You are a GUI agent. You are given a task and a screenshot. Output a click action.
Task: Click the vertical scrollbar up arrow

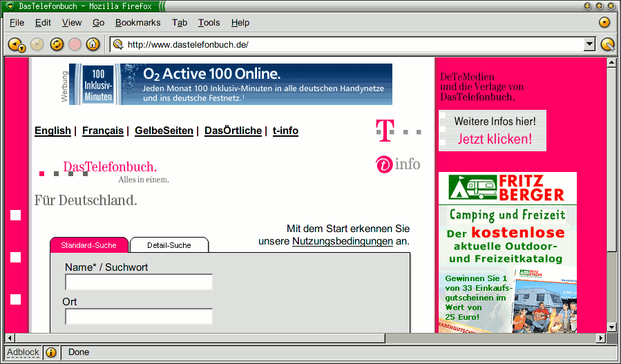click(x=611, y=62)
